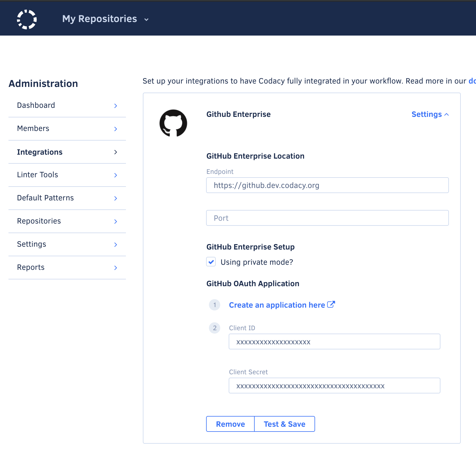Click the Administration heading
Viewport: 476px width, 451px height.
tap(43, 84)
